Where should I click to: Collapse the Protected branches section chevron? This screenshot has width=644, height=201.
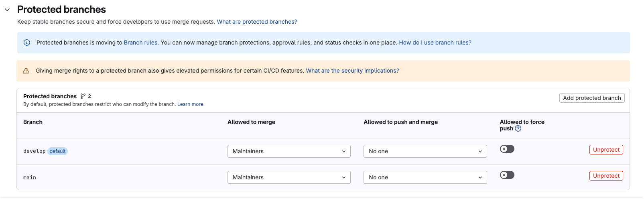pos(7,10)
